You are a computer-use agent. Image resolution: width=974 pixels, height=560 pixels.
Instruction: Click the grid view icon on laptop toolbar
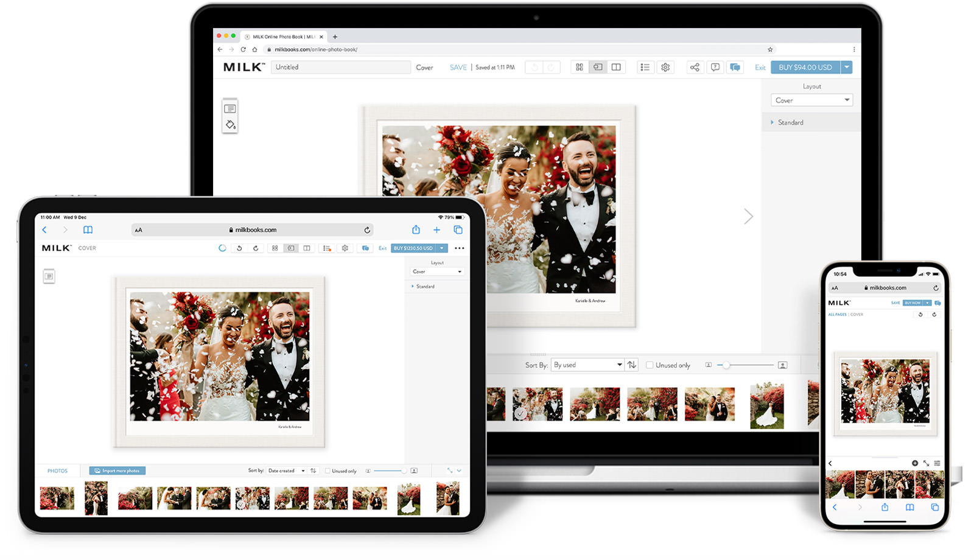(x=580, y=67)
